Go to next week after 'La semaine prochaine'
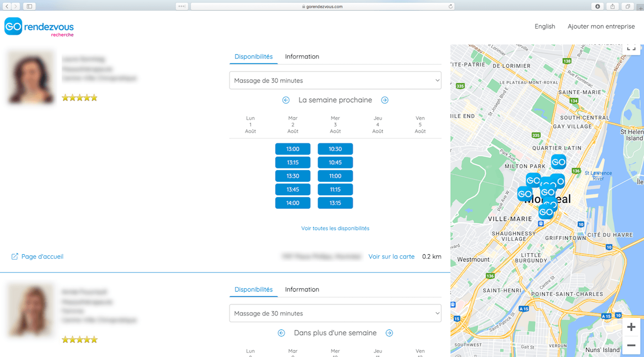The width and height of the screenshot is (644, 357). [384, 100]
